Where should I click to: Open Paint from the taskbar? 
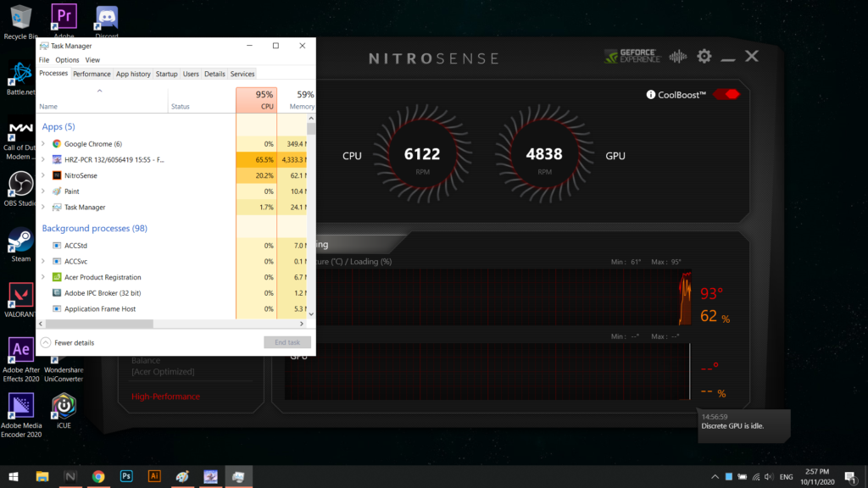coord(182,476)
